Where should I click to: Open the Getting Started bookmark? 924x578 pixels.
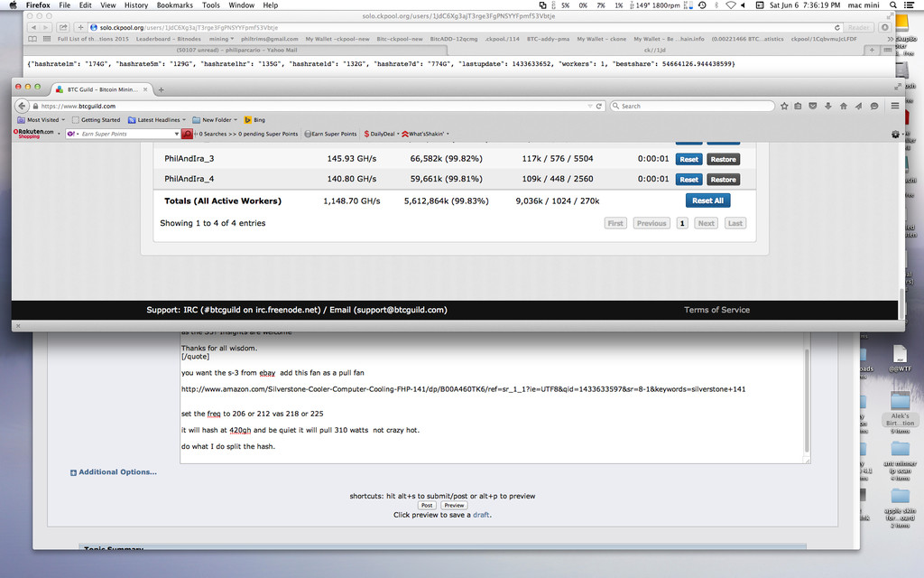tap(96, 120)
